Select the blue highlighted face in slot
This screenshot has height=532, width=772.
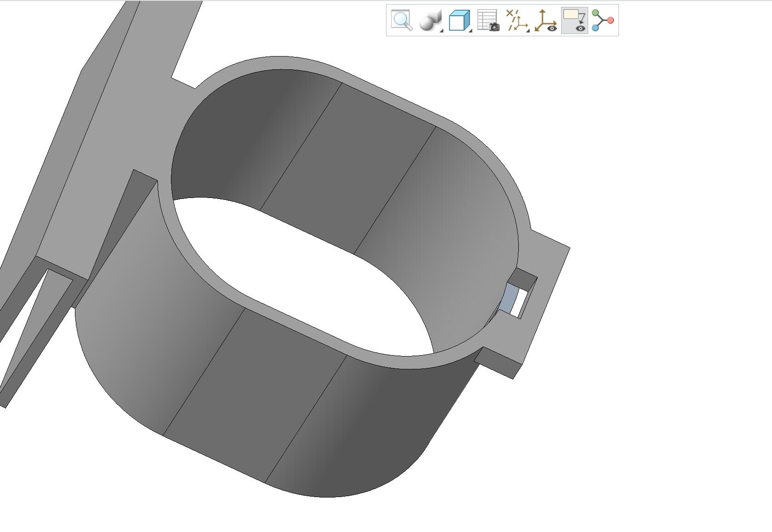[509, 298]
